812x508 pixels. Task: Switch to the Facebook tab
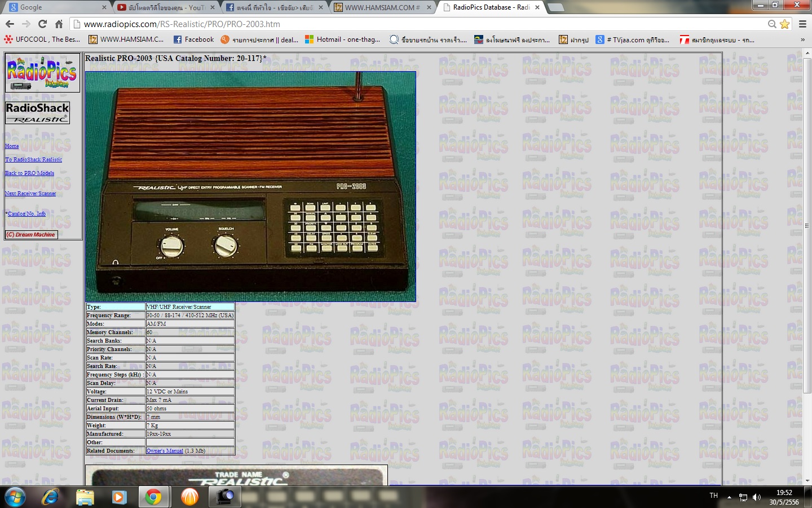pyautogui.click(x=273, y=7)
